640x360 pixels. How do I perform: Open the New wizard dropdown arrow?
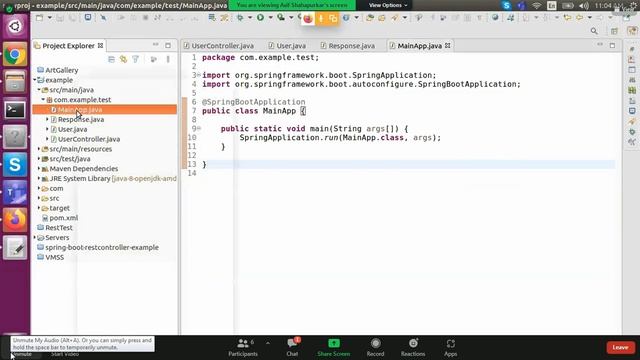tap(49, 18)
